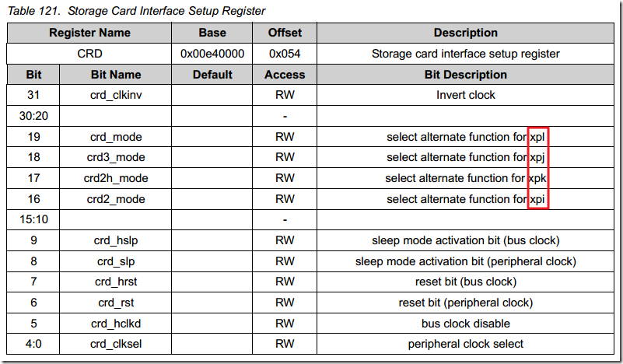623x364 pixels.
Task: Click the crd_clkinv bit name cell
Action: pos(114,95)
